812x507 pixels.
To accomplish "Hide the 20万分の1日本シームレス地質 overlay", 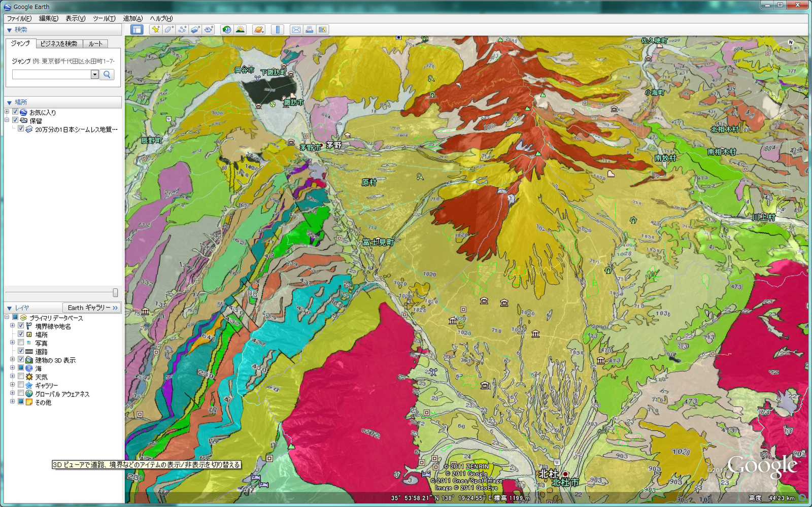I will [x=21, y=129].
